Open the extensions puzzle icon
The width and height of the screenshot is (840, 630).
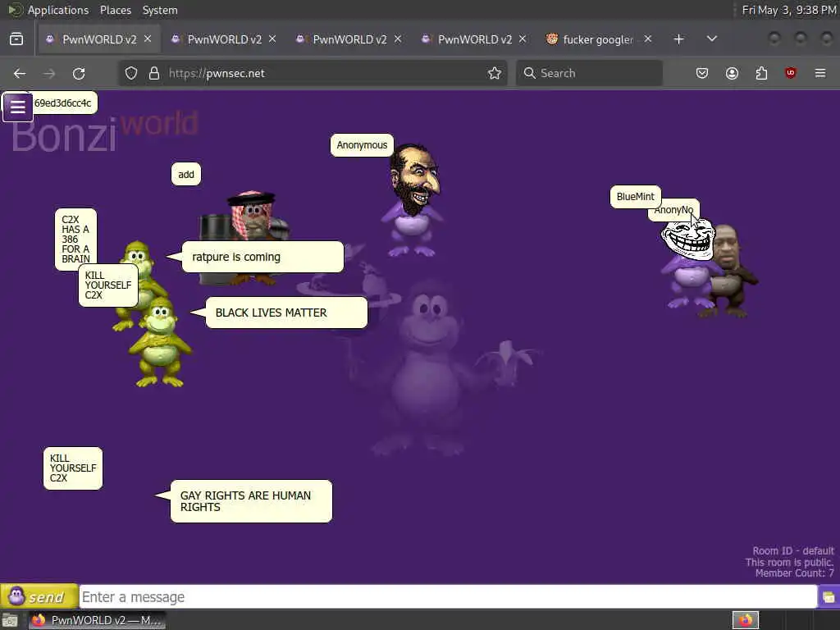(x=761, y=73)
